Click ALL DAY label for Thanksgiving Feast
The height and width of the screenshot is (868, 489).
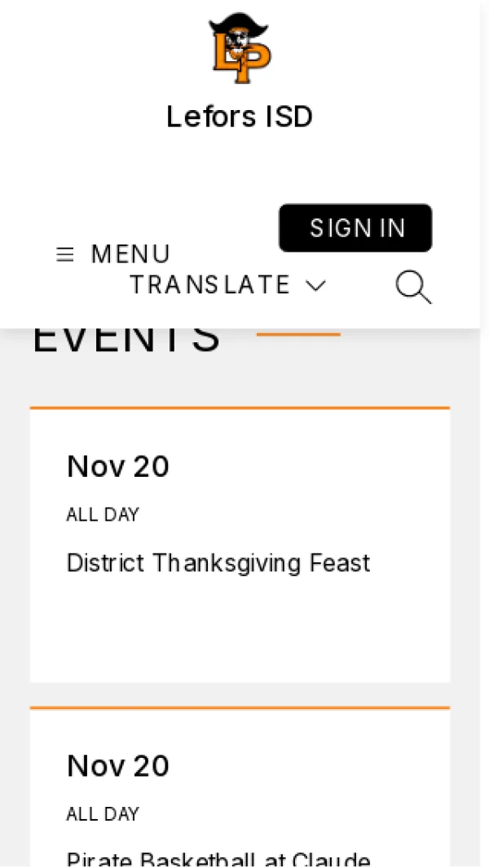point(103,515)
